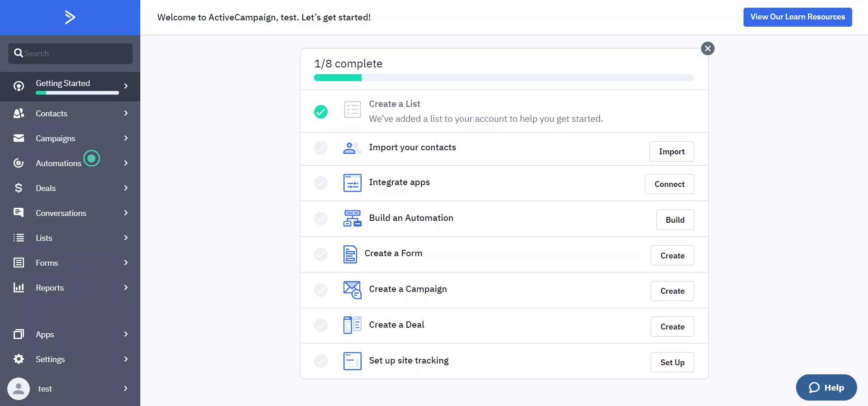Open the Campaigns menu item
Viewport: 868px width, 406px height.
pos(70,138)
